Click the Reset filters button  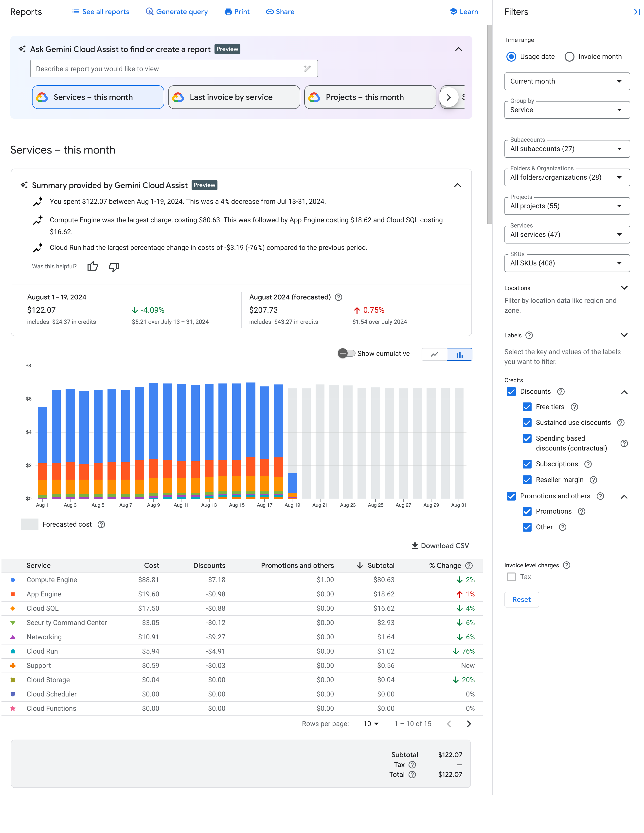click(521, 599)
